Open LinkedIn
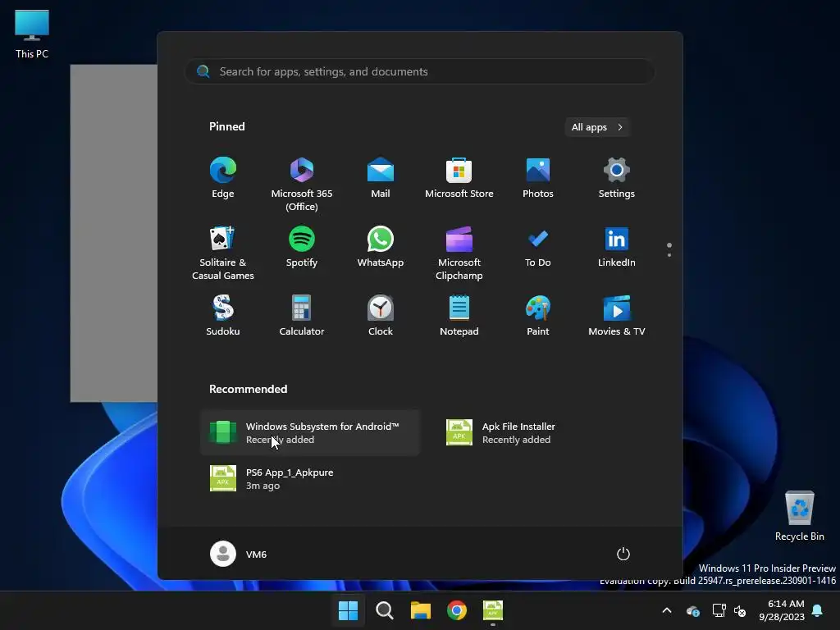The image size is (840, 630). pyautogui.click(x=617, y=248)
